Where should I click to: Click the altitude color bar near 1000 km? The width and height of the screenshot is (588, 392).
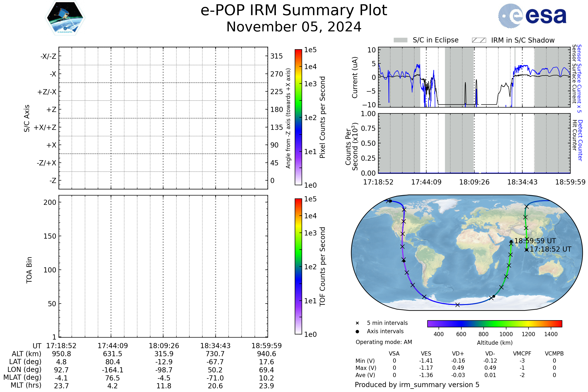click(x=506, y=323)
